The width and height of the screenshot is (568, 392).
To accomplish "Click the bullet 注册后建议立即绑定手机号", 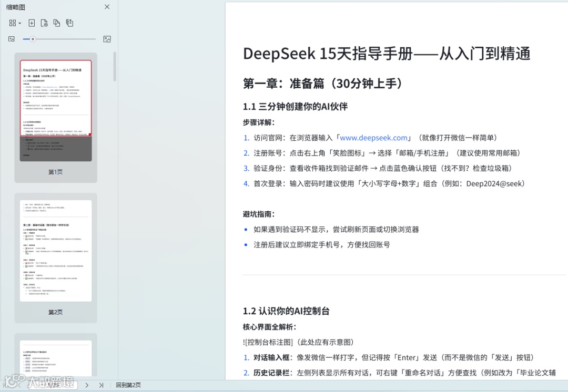I will (322, 245).
